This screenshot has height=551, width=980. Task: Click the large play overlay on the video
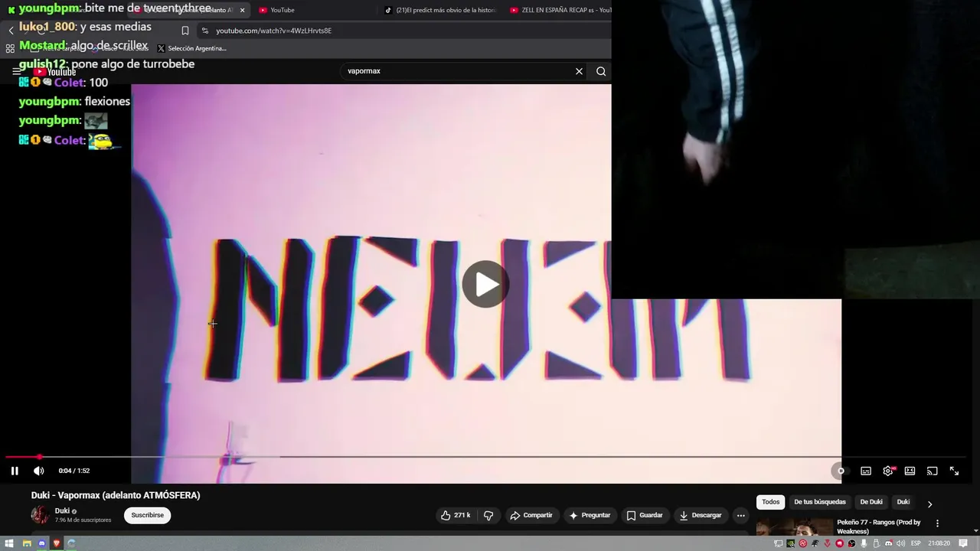pos(485,285)
